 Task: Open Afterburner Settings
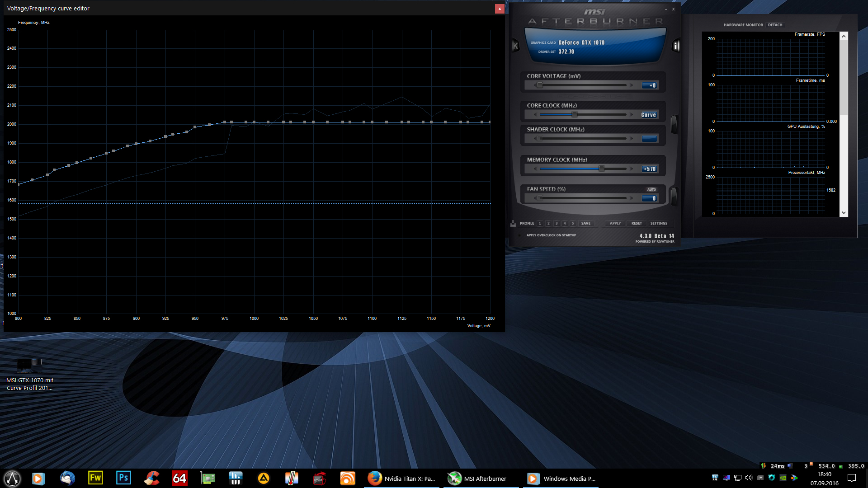point(659,223)
